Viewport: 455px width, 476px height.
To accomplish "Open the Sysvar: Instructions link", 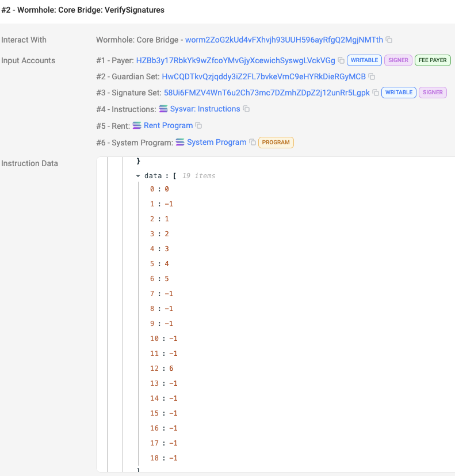I will [205, 109].
